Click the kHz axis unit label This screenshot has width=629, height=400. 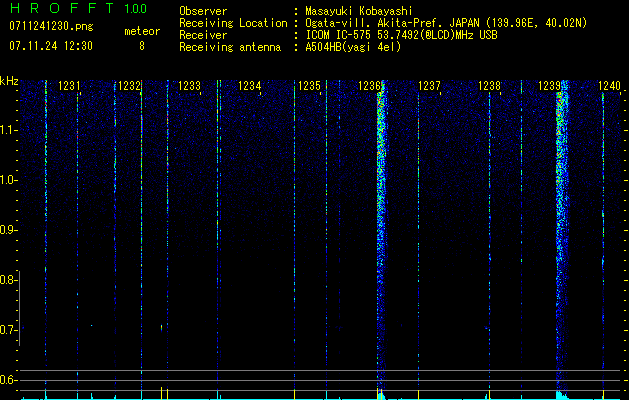(9, 81)
